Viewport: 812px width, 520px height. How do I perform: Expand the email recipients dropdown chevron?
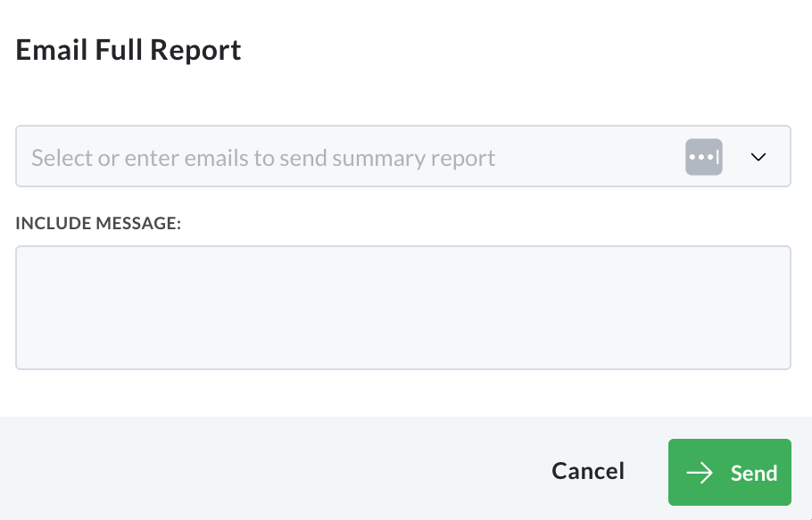758,157
